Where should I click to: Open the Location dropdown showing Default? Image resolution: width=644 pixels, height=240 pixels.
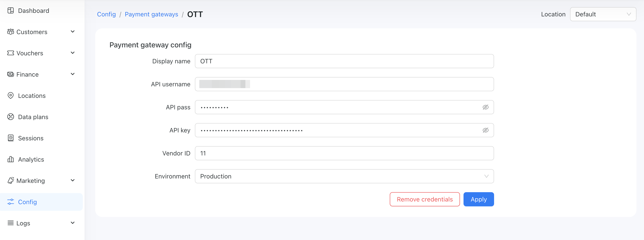[603, 14]
